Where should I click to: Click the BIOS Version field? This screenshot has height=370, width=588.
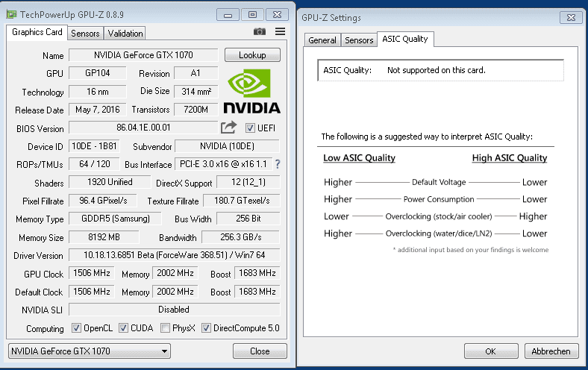click(143, 128)
